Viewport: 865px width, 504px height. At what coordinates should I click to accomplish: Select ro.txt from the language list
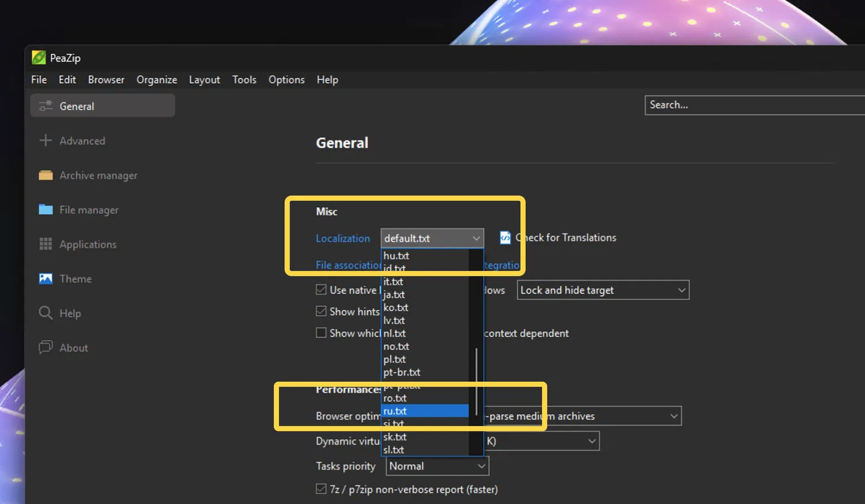pos(425,398)
